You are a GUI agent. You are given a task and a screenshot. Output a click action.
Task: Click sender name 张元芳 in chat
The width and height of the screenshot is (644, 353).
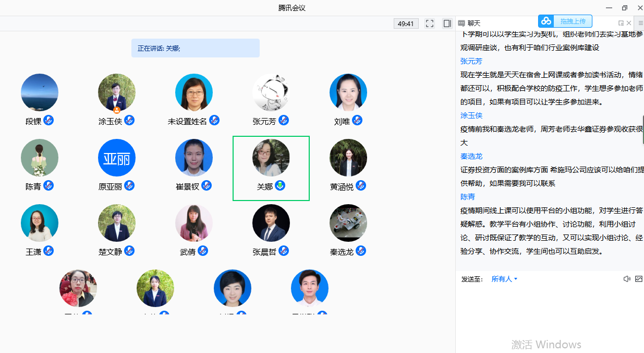[471, 61]
